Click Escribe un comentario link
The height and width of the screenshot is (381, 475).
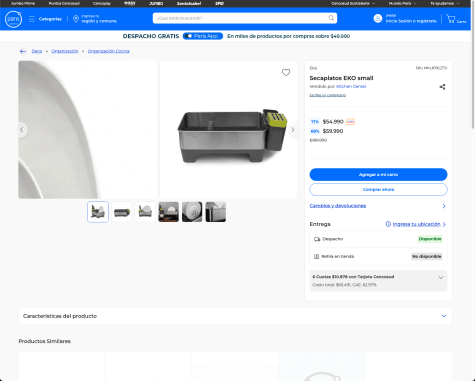pos(328,95)
